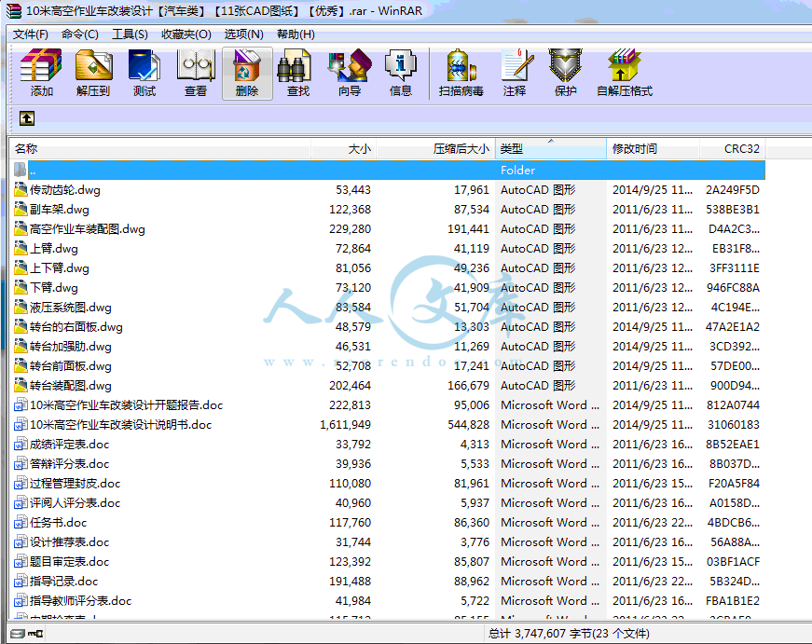Click dwg icon of 副车架.dwg

point(21,209)
